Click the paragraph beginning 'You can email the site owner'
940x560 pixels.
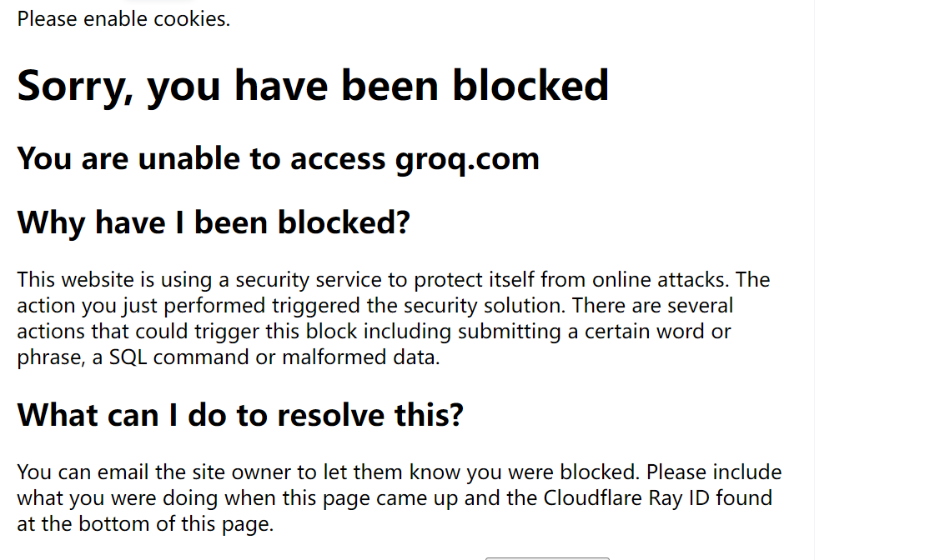[x=400, y=497]
